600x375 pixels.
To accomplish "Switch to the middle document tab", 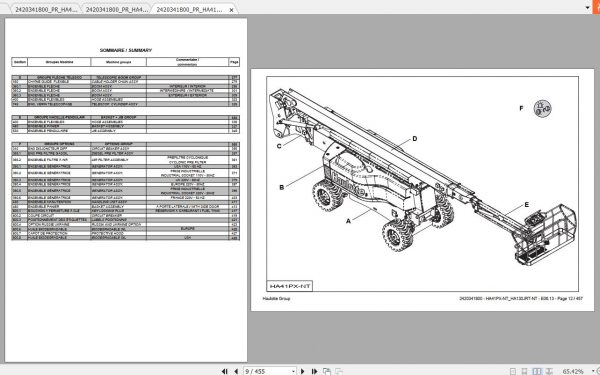I will click(x=116, y=10).
